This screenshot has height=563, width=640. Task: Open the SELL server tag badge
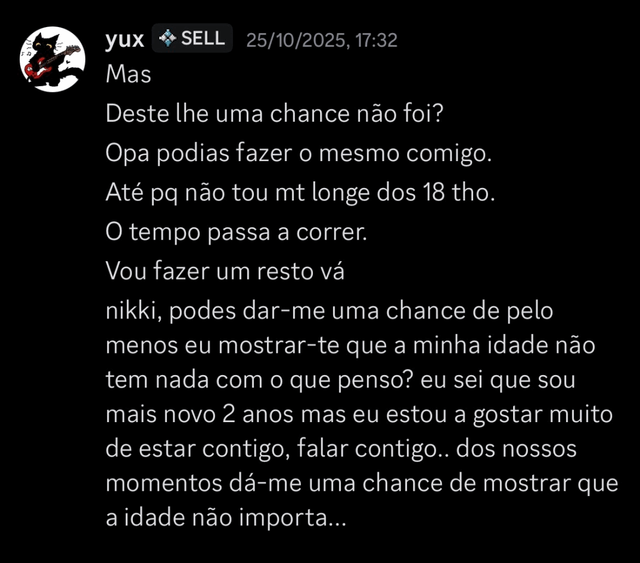coord(192,38)
